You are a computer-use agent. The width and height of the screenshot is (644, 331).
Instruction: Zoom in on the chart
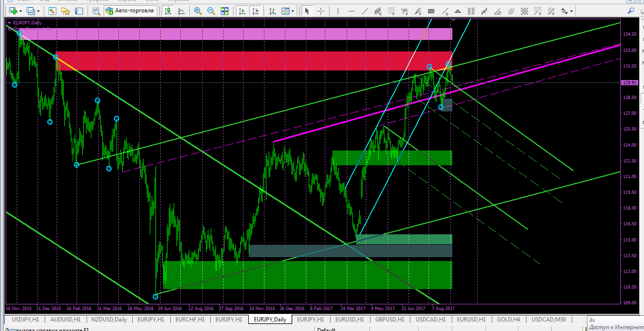(198, 10)
